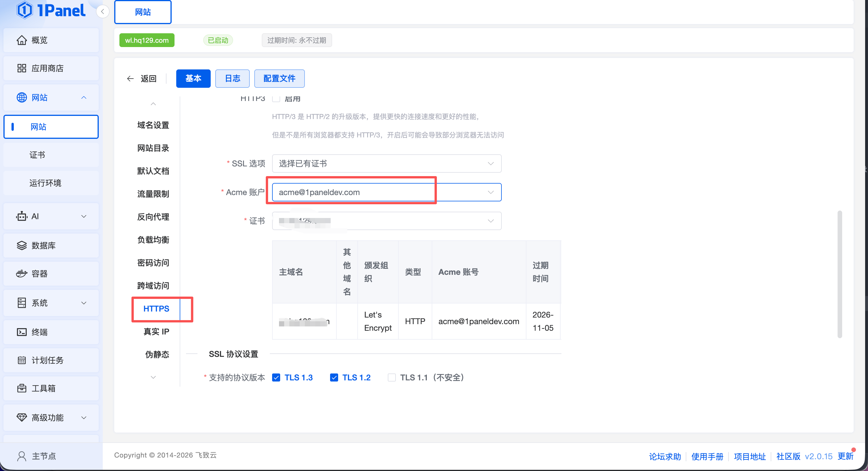Viewport: 868px width, 471px height.
Task: Collapse the 网站 sidebar group chevron
Action: point(84,97)
